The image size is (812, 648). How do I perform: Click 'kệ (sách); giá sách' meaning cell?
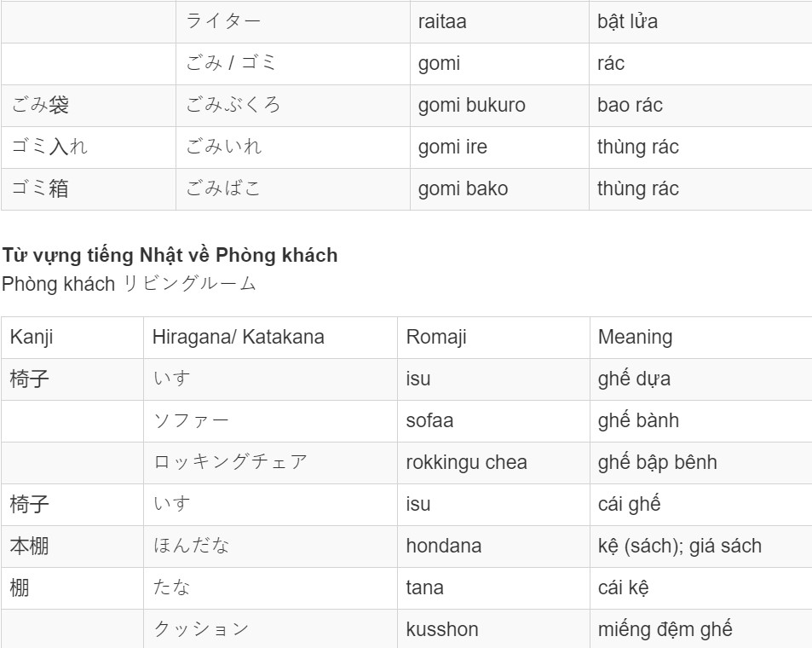[701, 547]
